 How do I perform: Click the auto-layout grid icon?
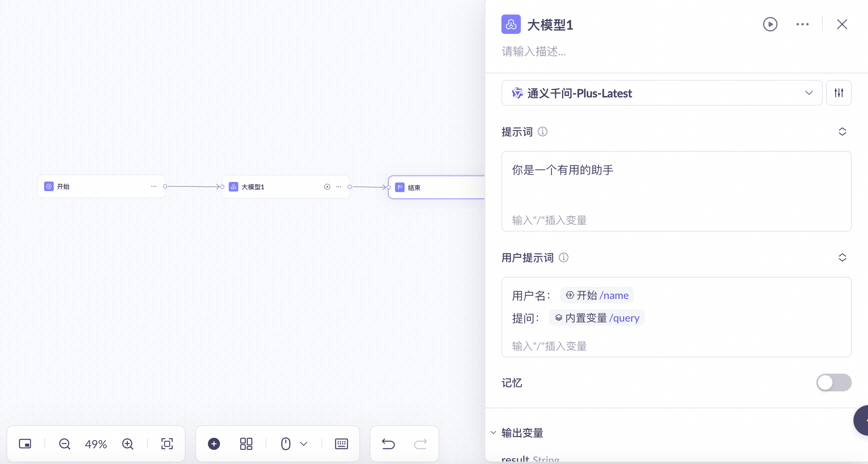[x=246, y=444]
